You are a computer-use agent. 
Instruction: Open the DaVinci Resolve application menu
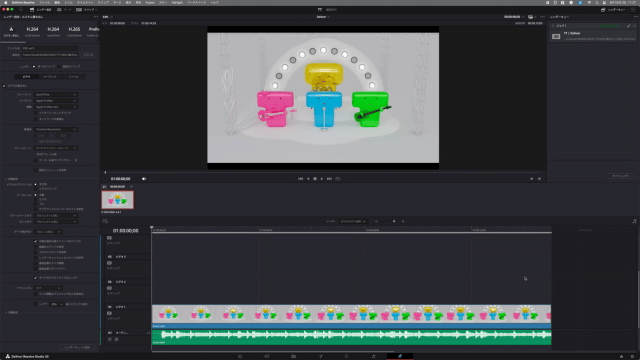point(23,2)
